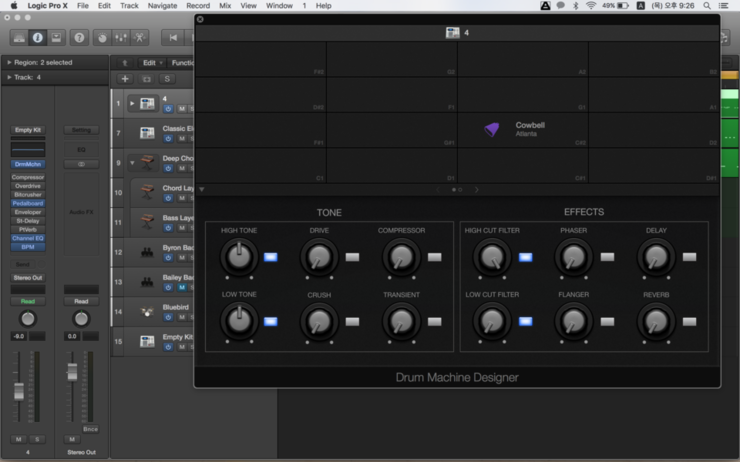The height and width of the screenshot is (462, 740).
Task: Open the Channel EQ plugin slot
Action: click(28, 238)
